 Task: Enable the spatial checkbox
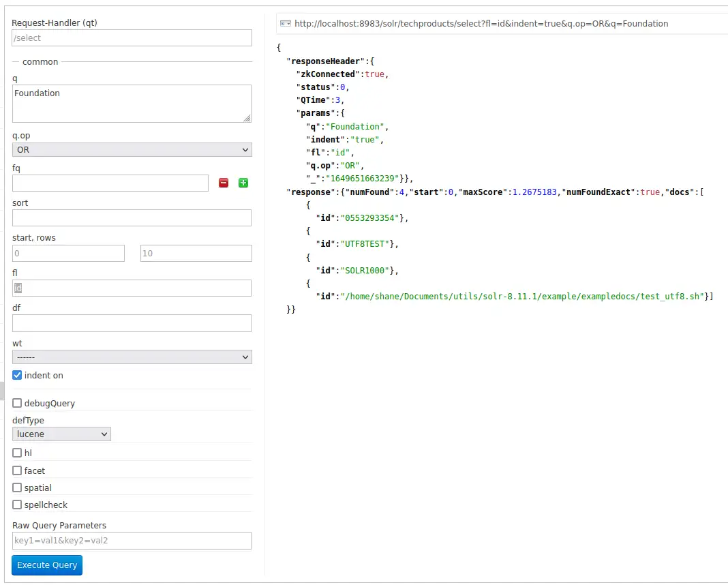(x=17, y=487)
